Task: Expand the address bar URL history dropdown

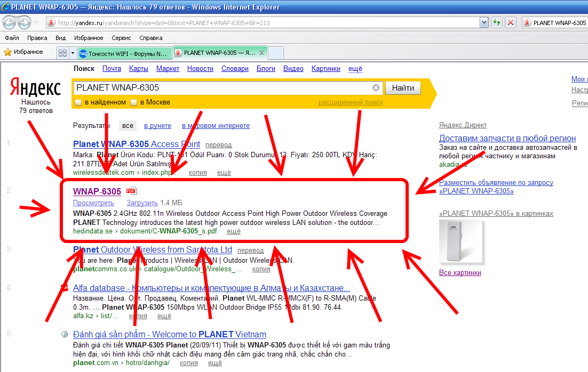Action: click(x=484, y=23)
